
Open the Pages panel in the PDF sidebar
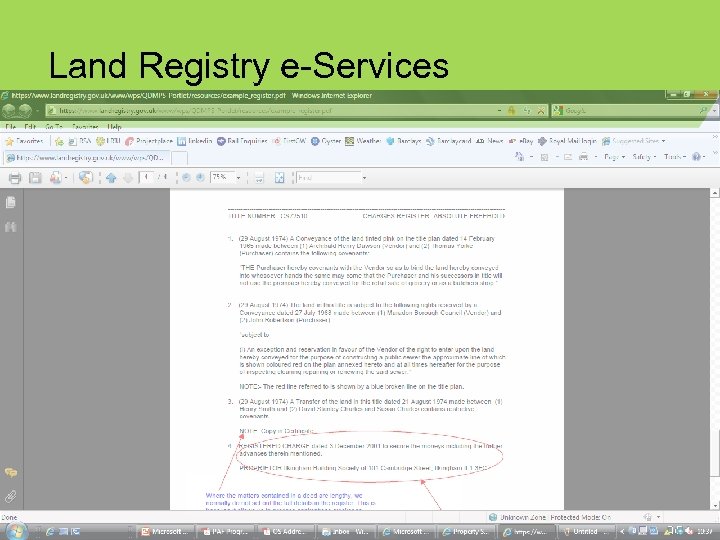tap(11, 202)
